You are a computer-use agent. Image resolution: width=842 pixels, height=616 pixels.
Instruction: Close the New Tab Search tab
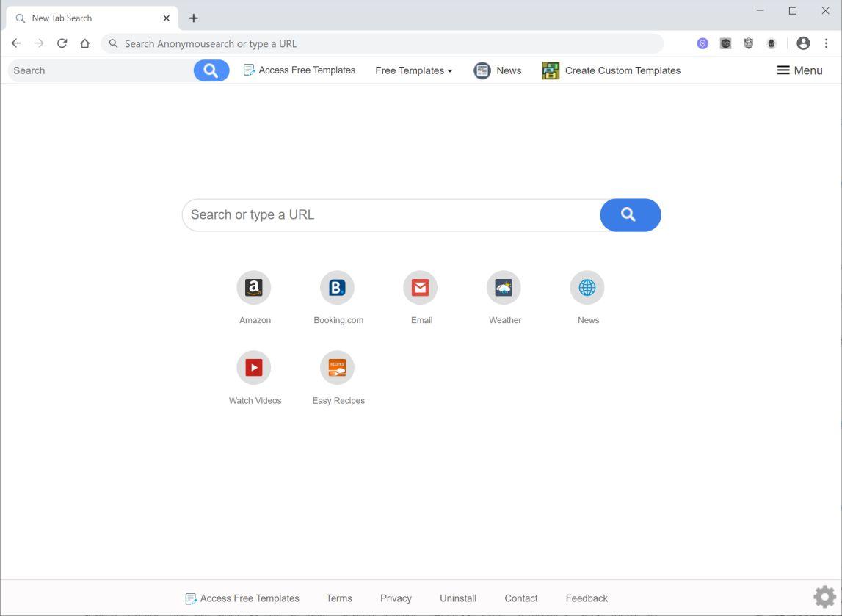click(167, 18)
